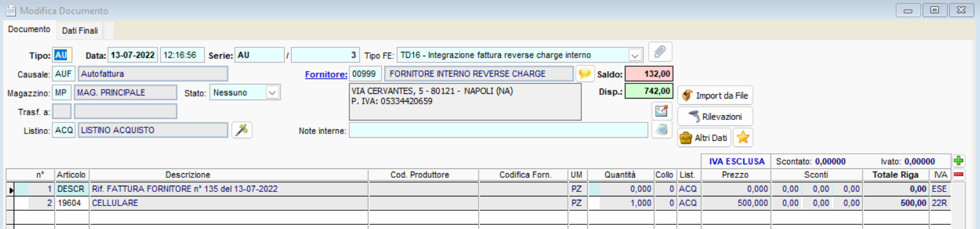
Task: Click the Altri Dati button
Action: tap(704, 138)
